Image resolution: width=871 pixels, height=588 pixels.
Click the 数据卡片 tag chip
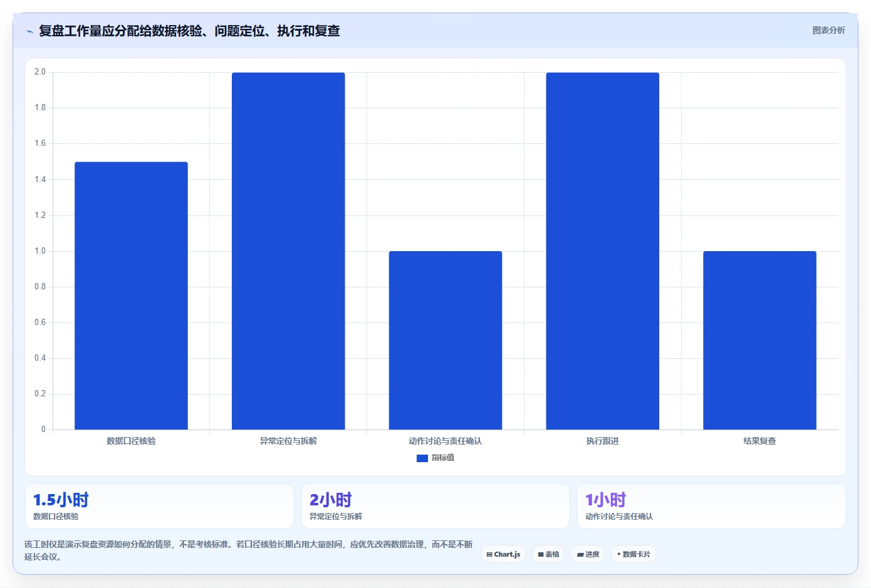click(x=634, y=554)
